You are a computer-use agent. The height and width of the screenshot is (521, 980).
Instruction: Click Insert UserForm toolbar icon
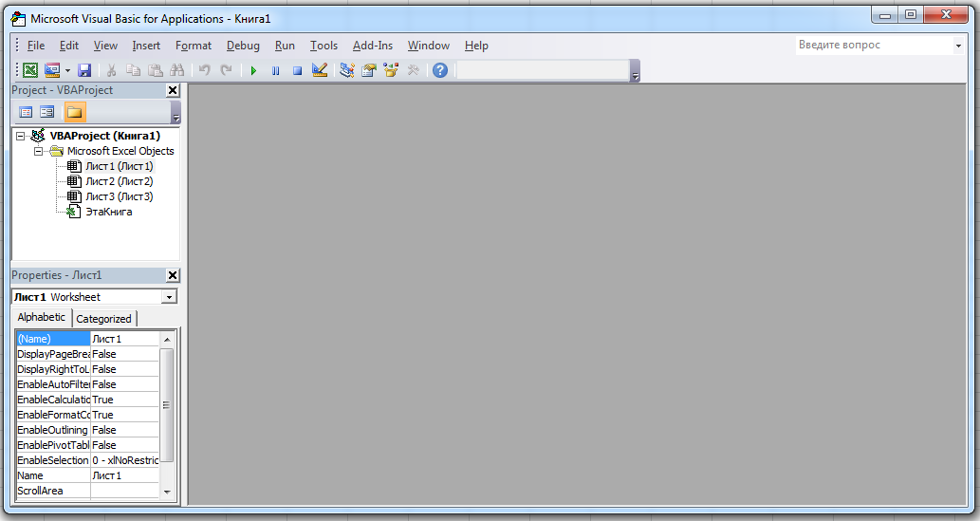tap(52, 70)
